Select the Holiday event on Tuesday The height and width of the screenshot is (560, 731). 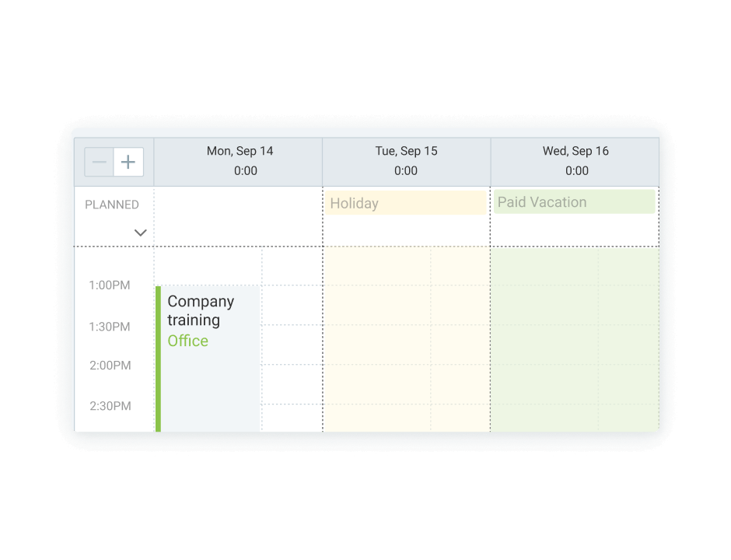(405, 203)
